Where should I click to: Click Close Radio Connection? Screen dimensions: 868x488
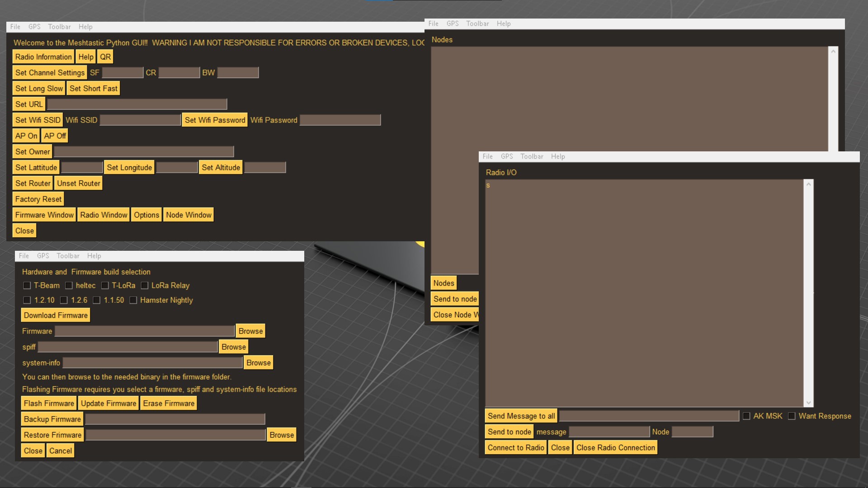pos(615,447)
